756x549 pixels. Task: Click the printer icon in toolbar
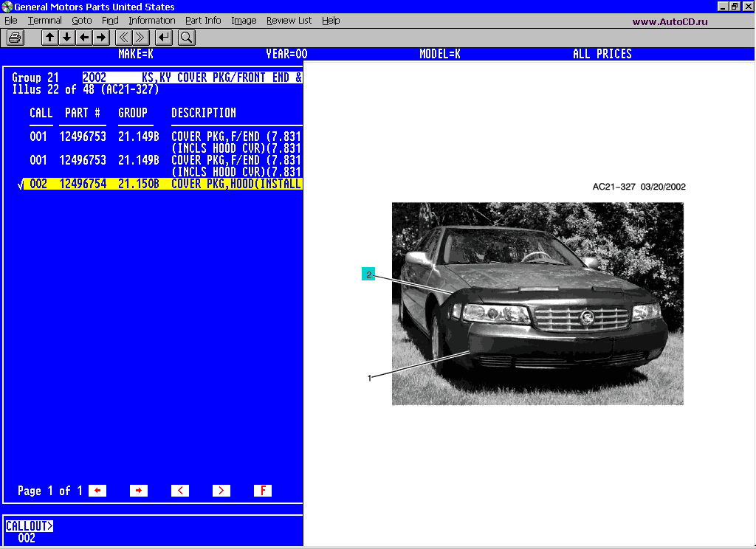[x=15, y=38]
